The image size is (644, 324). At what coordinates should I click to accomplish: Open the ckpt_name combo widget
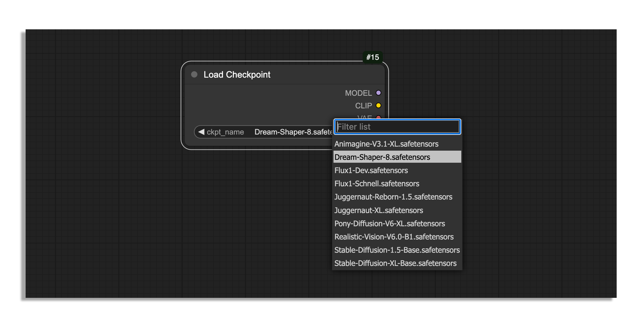pos(288,132)
